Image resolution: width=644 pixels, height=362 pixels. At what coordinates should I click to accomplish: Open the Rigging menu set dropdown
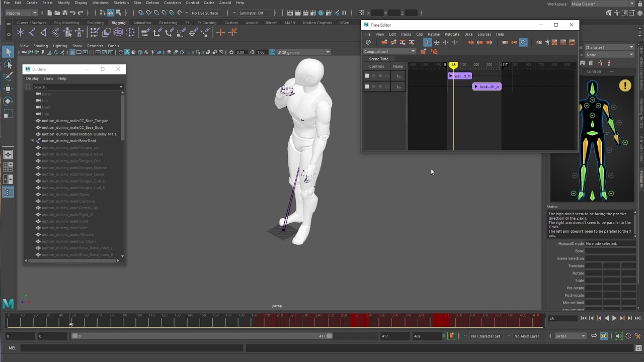pyautogui.click(x=21, y=13)
